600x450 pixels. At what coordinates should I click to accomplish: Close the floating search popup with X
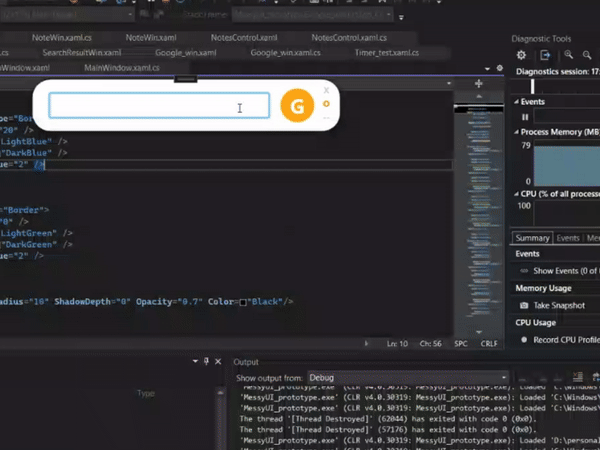coord(326,90)
